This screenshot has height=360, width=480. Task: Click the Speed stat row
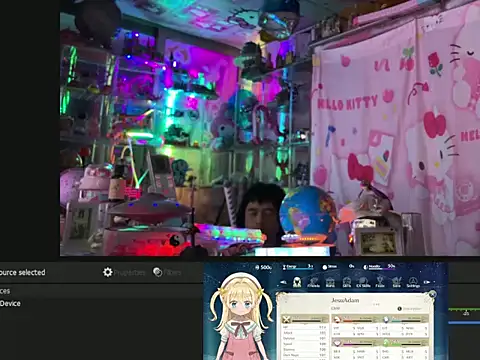pyautogui.click(x=304, y=344)
